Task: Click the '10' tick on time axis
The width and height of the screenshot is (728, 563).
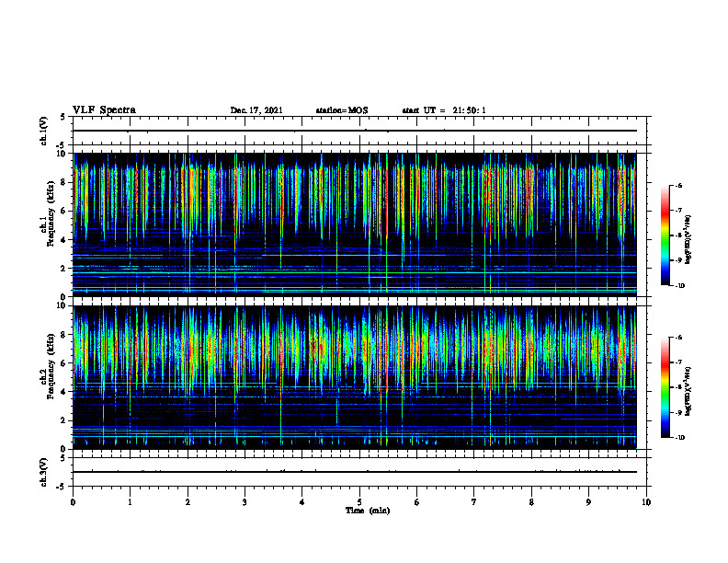Action: click(x=646, y=502)
